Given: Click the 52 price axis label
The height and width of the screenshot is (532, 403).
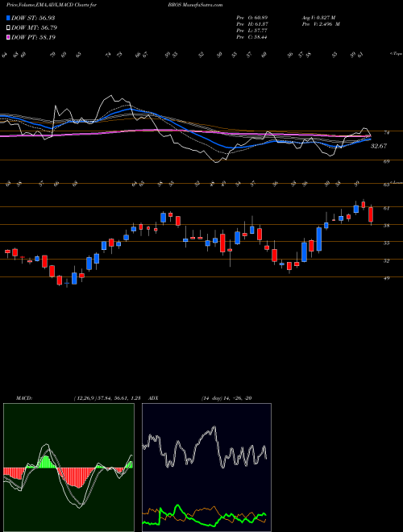Looking at the screenshot, I should coord(386,261).
